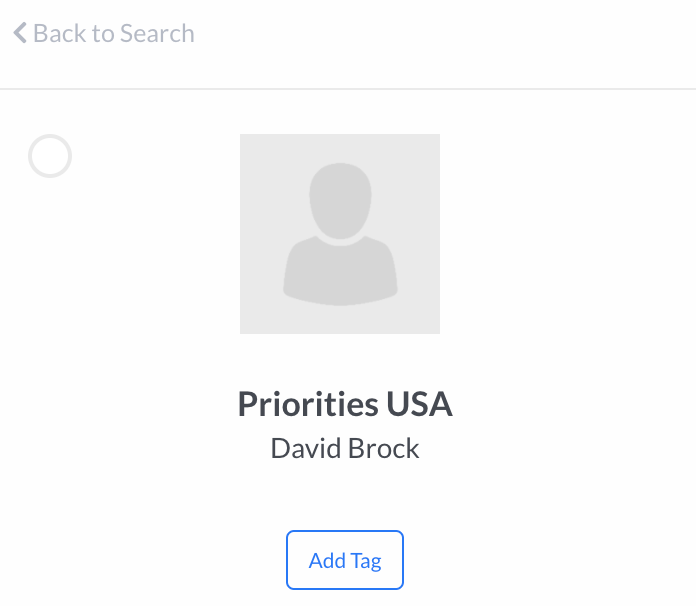Click the word Search in back link

click(157, 33)
